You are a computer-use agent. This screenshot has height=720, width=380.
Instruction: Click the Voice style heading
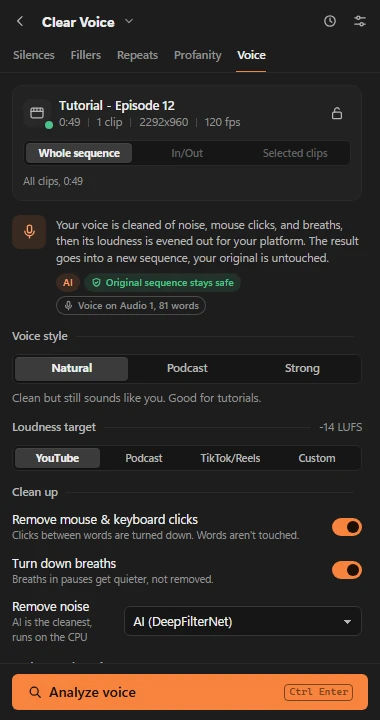pyautogui.click(x=40, y=336)
